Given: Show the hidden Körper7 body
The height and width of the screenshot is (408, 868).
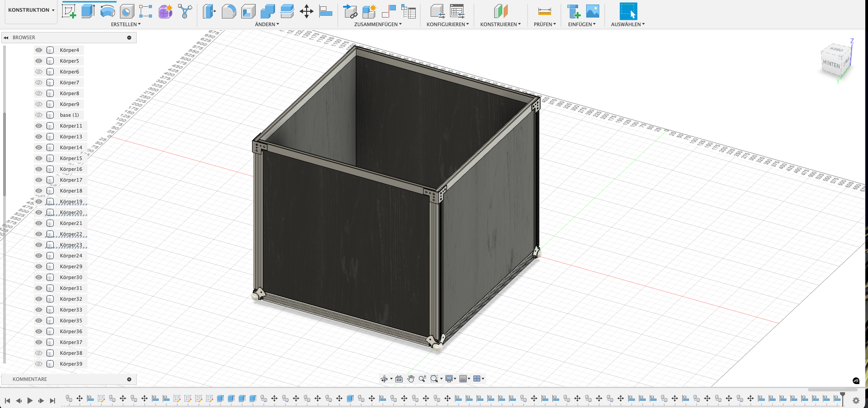Looking at the screenshot, I should (39, 83).
